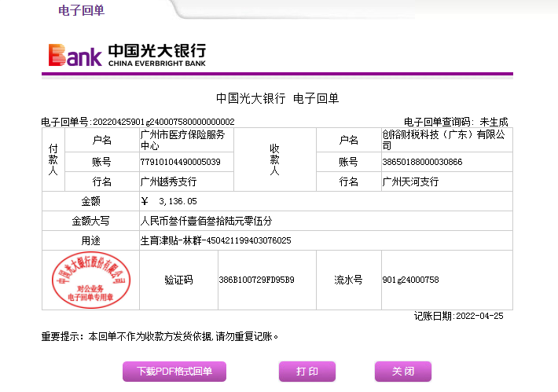Click the 流水号 label cell
The height and width of the screenshot is (392, 558).
click(349, 280)
